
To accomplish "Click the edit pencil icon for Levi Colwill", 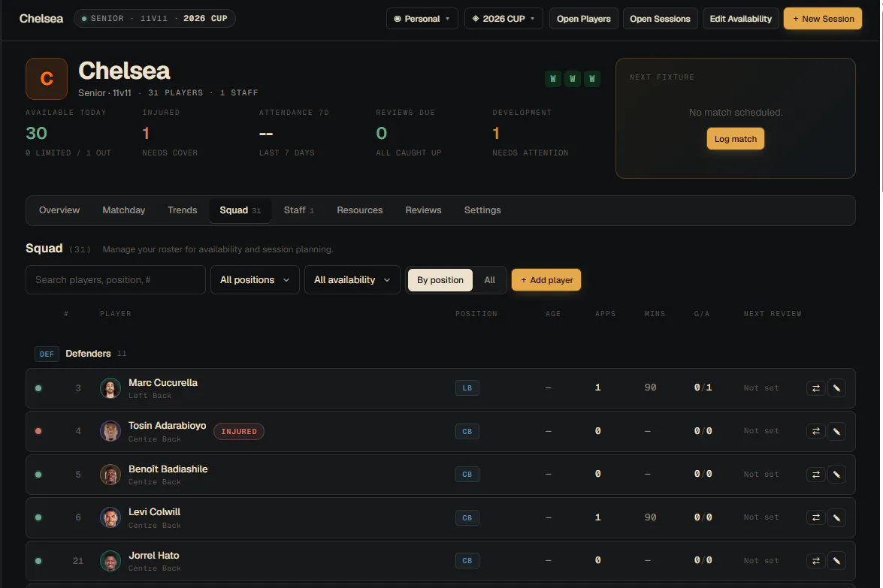I will [836, 517].
